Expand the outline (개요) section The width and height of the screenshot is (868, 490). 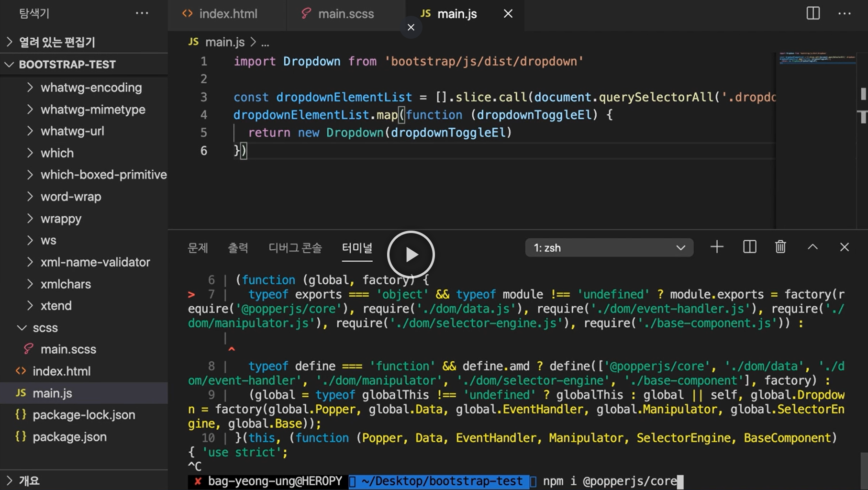click(84, 480)
